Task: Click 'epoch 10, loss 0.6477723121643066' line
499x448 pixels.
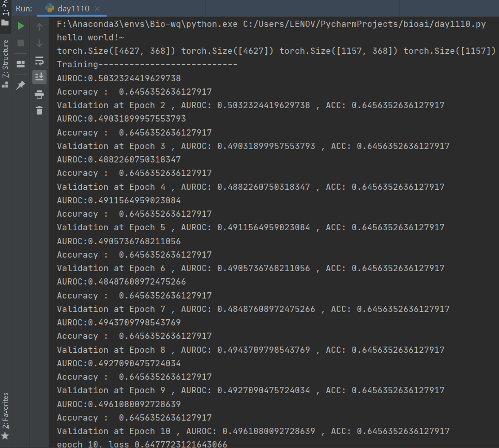Action: pyautogui.click(x=142, y=444)
